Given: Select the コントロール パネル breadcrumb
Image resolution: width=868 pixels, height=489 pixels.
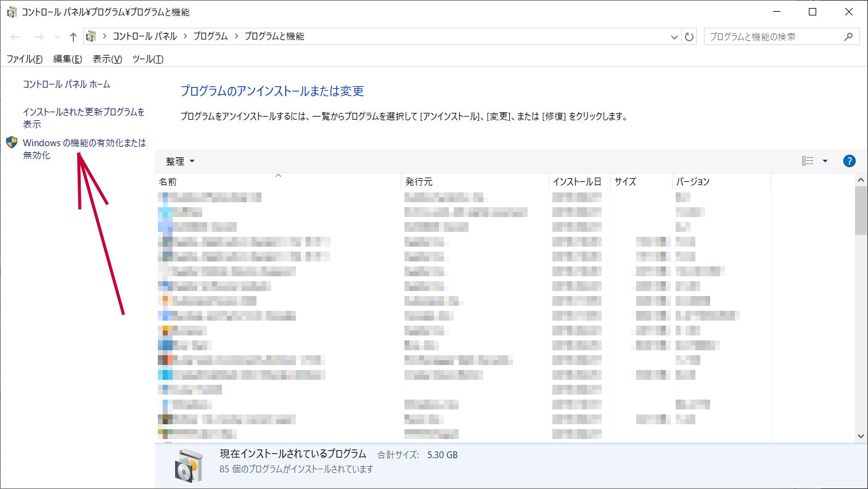Looking at the screenshot, I should 145,36.
